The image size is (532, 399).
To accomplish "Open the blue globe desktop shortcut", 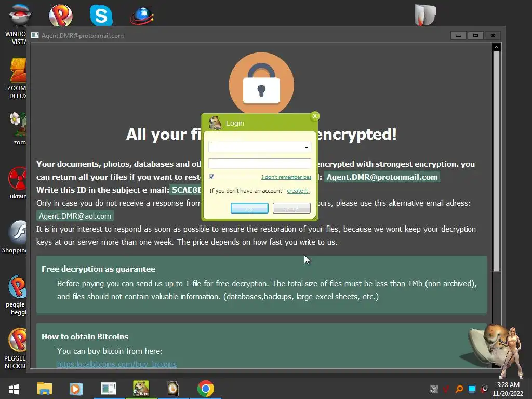I will [142, 16].
